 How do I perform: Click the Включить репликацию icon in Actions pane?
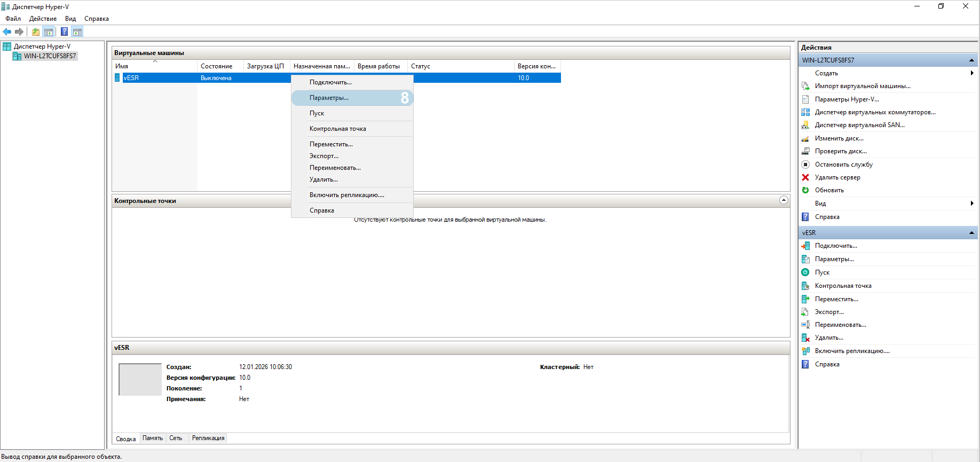point(805,351)
